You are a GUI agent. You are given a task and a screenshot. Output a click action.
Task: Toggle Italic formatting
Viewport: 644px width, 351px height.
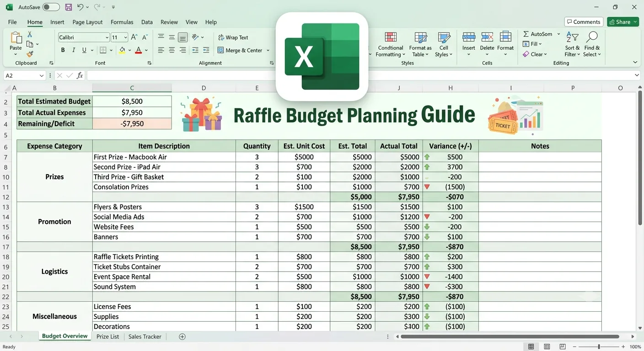[x=74, y=50]
